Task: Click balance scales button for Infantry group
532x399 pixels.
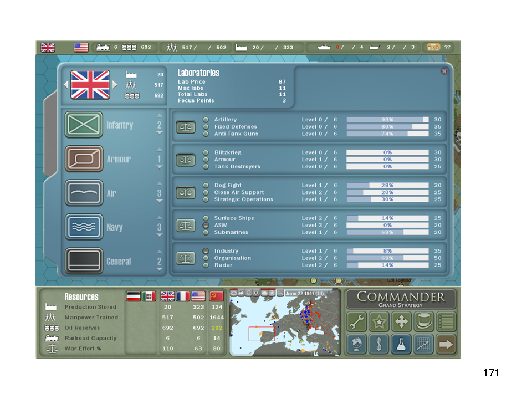Action: click(186, 127)
